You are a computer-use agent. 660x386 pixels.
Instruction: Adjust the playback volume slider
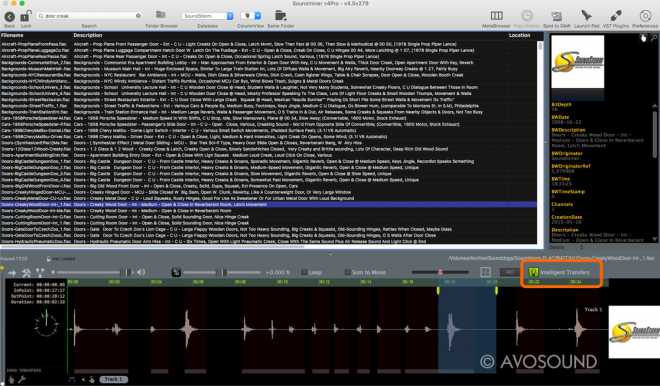[93, 272]
